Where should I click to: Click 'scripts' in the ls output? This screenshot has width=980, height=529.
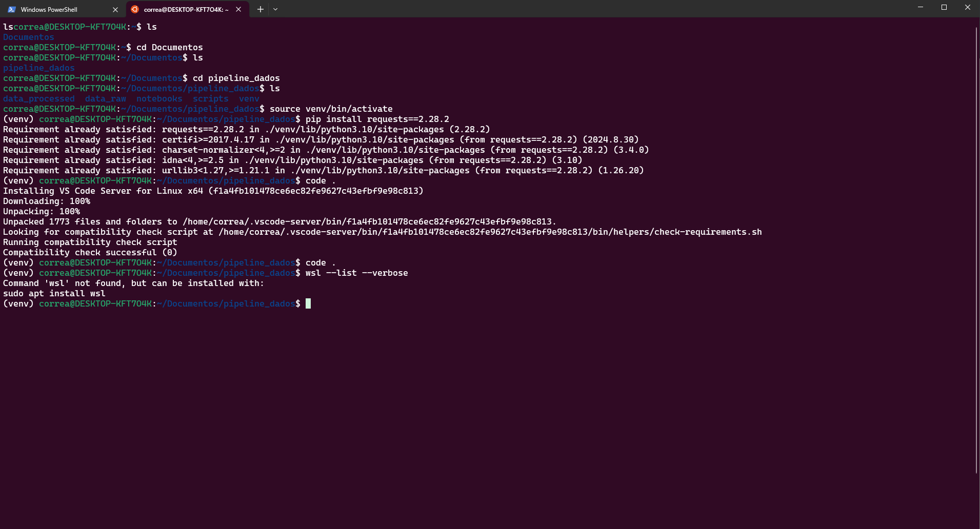(211, 98)
